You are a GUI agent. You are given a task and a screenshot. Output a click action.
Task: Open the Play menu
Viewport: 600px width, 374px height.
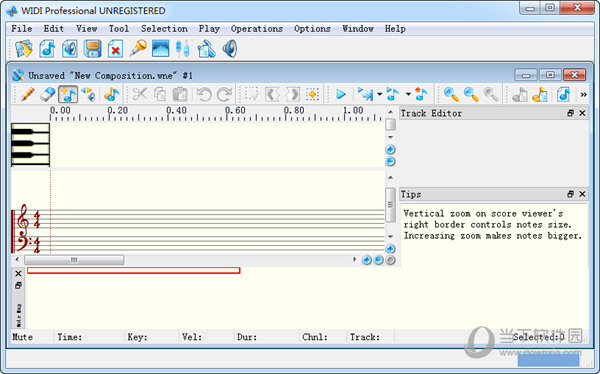(209, 29)
